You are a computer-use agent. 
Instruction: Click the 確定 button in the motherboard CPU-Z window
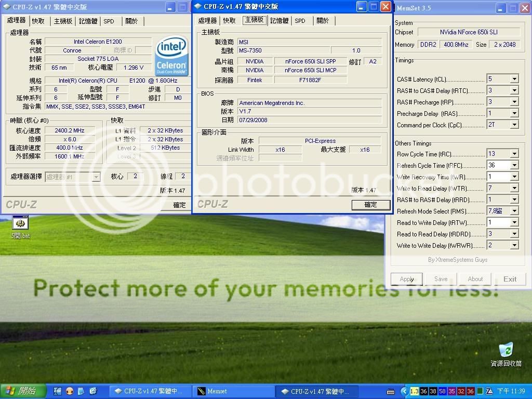pyautogui.click(x=370, y=205)
